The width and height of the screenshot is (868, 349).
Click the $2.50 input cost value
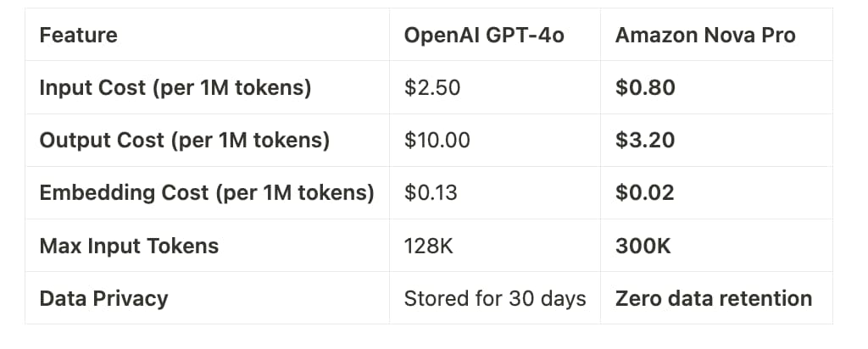(432, 88)
